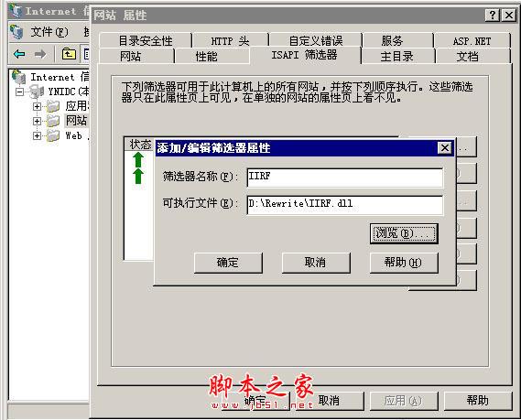Click the first green up-arrow status icon
The width and height of the screenshot is (521, 420).
pos(138,160)
